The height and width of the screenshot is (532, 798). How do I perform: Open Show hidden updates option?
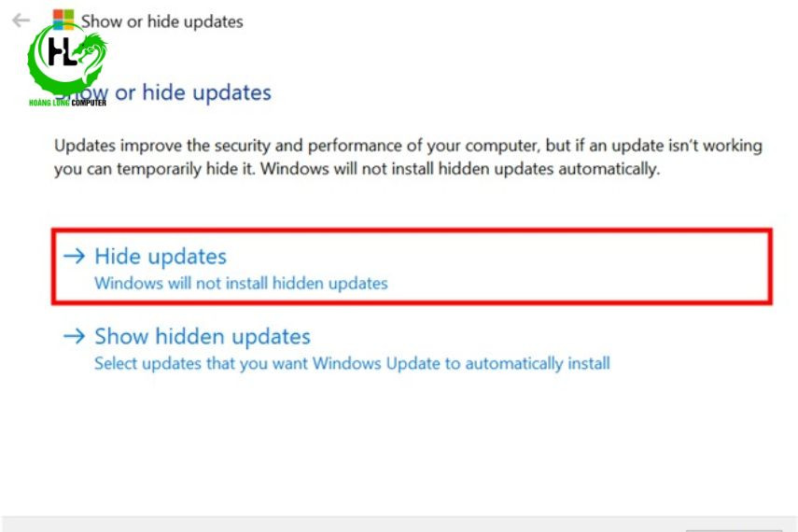click(x=202, y=337)
